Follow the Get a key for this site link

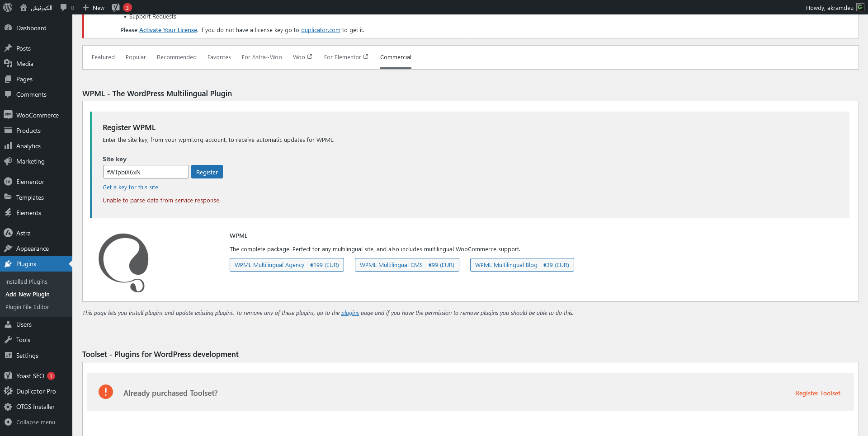(x=130, y=187)
